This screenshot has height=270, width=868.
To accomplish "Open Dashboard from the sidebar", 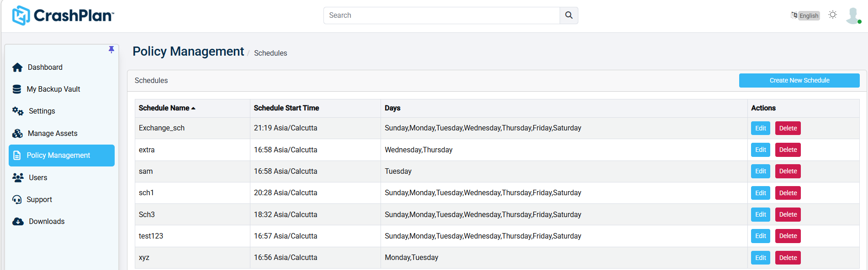I will click(62, 67).
